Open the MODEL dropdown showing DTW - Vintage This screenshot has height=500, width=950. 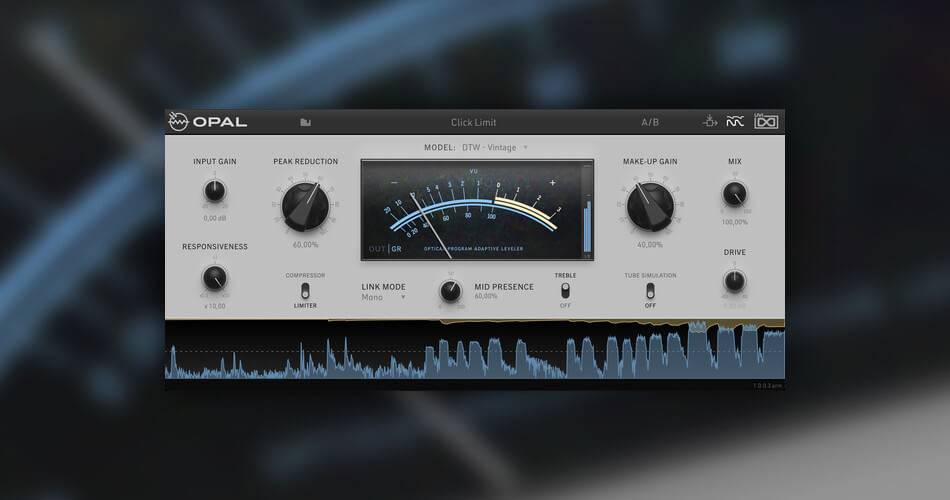(494, 147)
